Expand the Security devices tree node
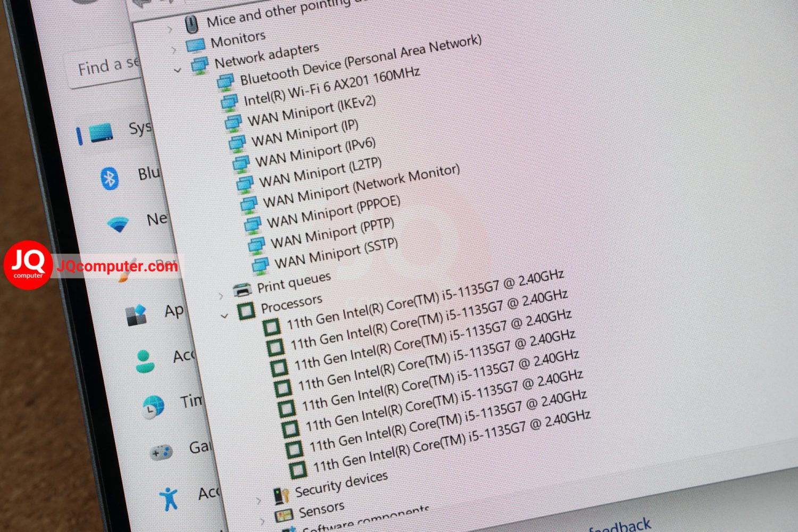The image size is (798, 532). 259,500
